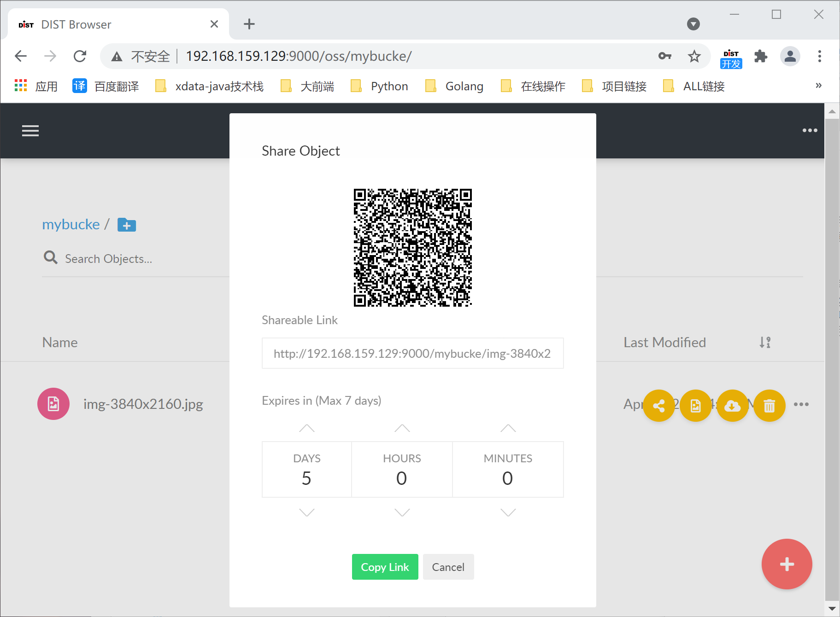Click the QR code image
The height and width of the screenshot is (617, 840).
[413, 247]
